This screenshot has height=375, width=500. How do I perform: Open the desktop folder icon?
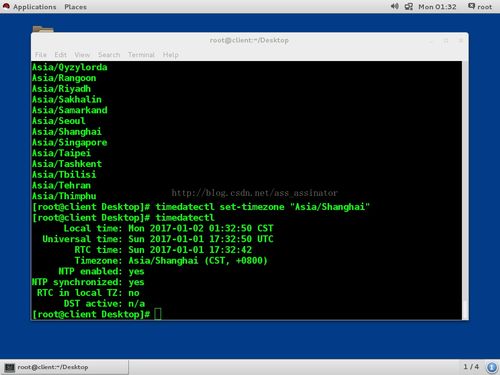(x=43, y=29)
